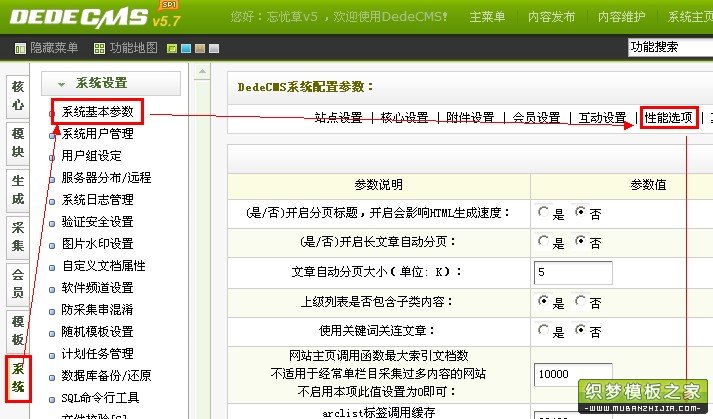Viewport: 713px width, 419px height.
Task: Switch to the 站点设置 config tab
Action: tap(338, 118)
